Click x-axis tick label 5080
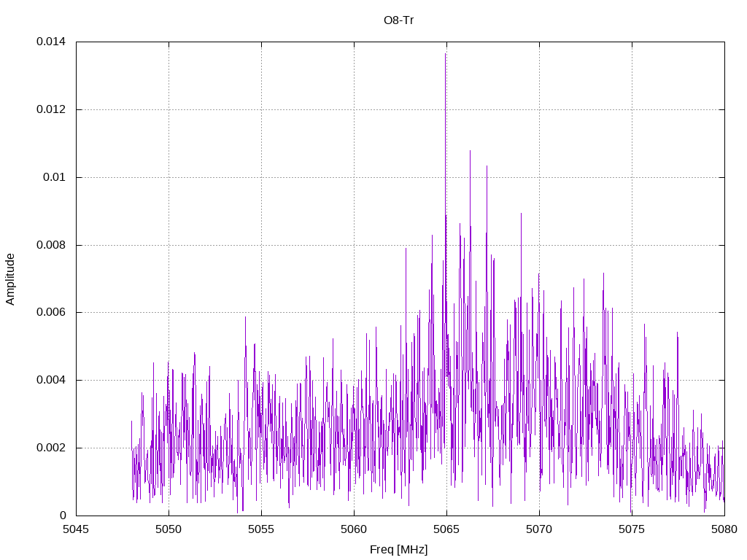This screenshot has width=747, height=560. 724,529
